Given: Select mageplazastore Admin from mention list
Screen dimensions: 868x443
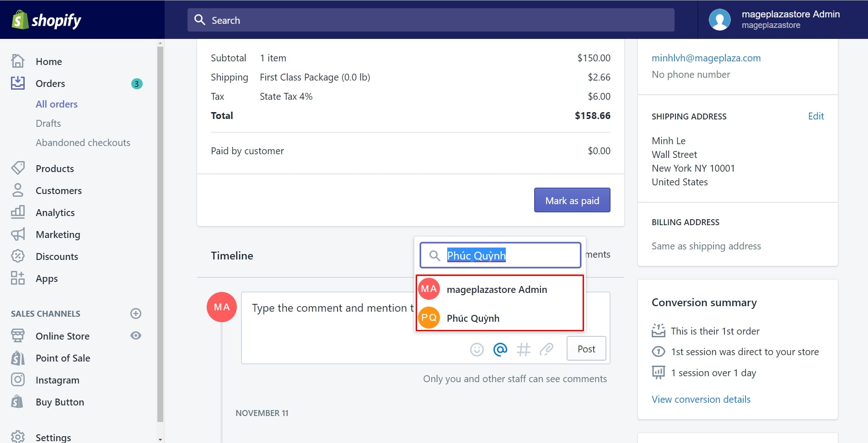Looking at the screenshot, I should tap(497, 289).
